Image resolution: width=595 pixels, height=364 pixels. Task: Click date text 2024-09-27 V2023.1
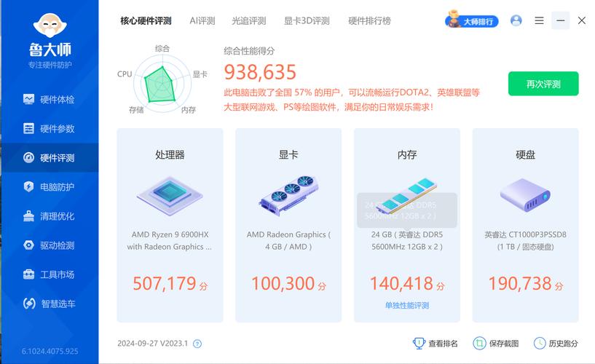click(x=152, y=344)
